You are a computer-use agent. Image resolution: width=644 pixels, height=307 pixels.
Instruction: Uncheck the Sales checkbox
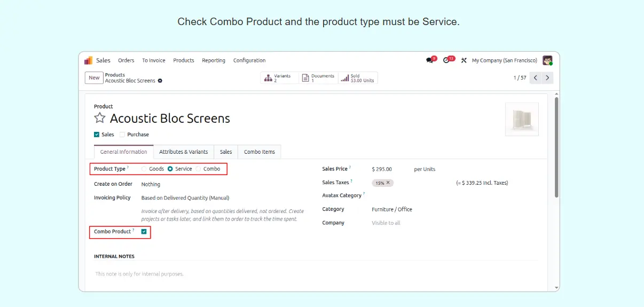[x=97, y=135]
